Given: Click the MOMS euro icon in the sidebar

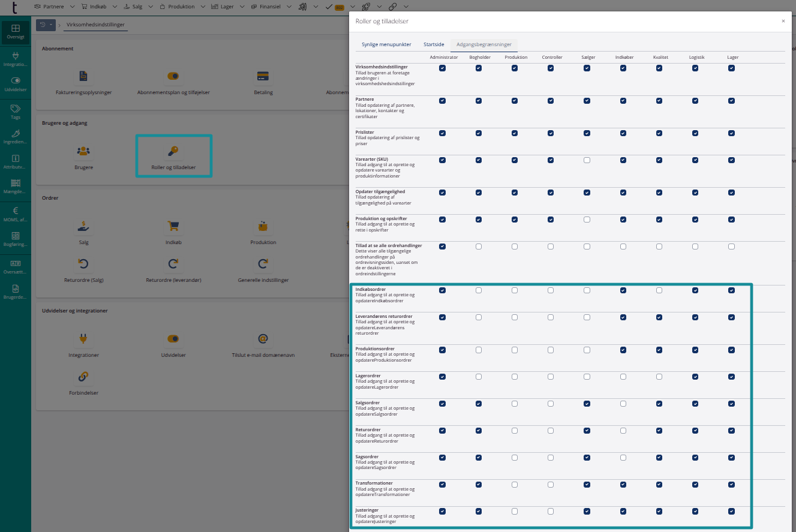Looking at the screenshot, I should pyautogui.click(x=16, y=211).
